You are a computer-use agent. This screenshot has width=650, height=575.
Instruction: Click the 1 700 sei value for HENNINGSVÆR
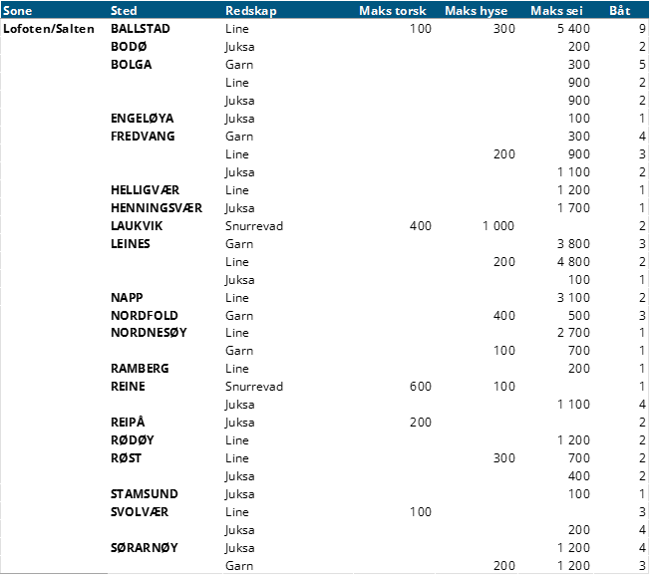tap(573, 208)
